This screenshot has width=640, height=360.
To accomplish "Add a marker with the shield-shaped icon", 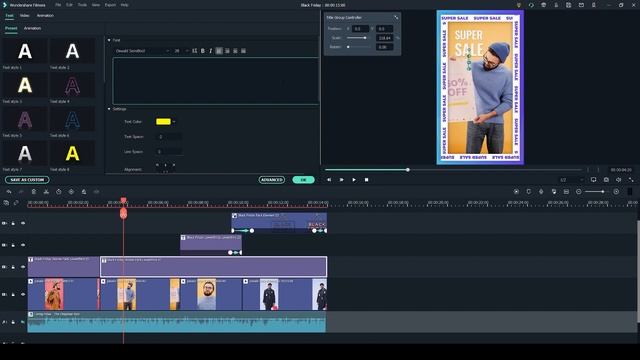I will 529,192.
